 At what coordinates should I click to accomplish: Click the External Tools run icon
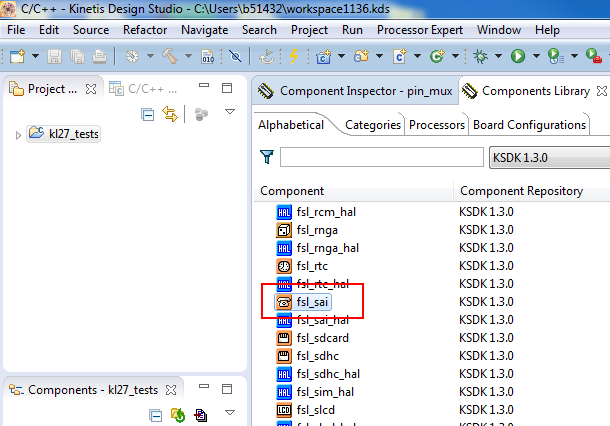click(x=594, y=57)
